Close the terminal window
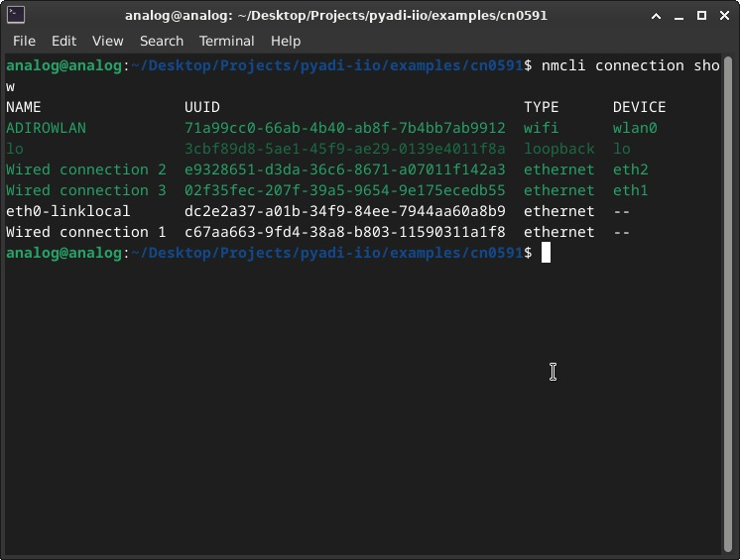 724,16
